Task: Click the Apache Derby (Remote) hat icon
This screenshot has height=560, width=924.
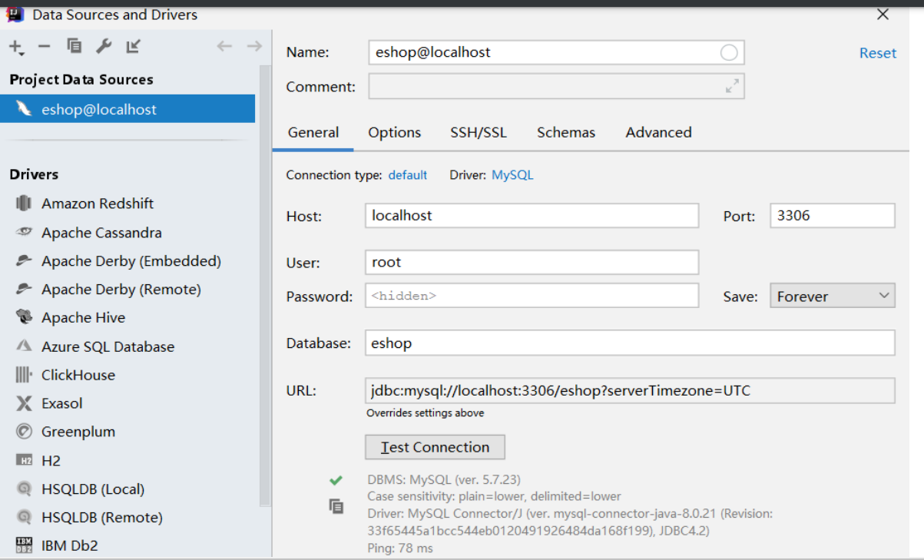Action: 24,289
